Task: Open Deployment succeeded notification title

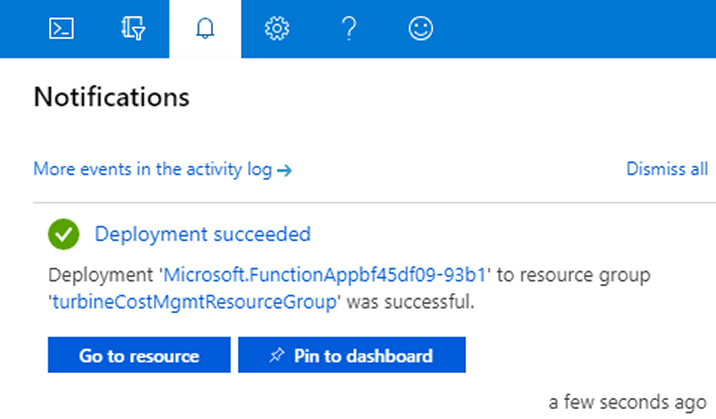Action: pos(203,234)
